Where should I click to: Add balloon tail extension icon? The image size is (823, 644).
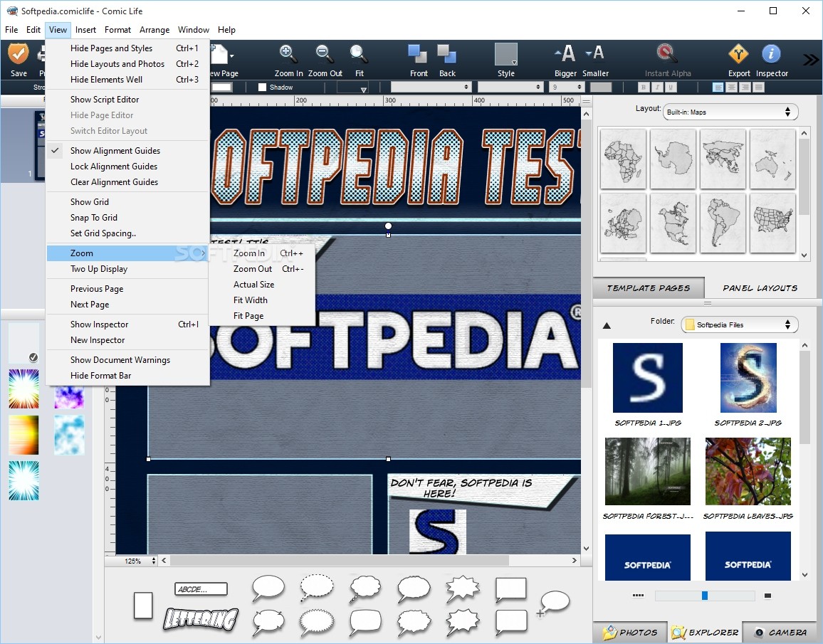(x=552, y=603)
